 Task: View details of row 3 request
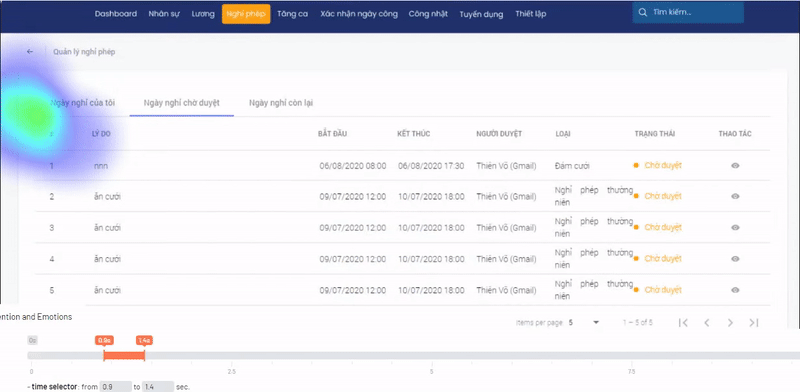click(735, 228)
